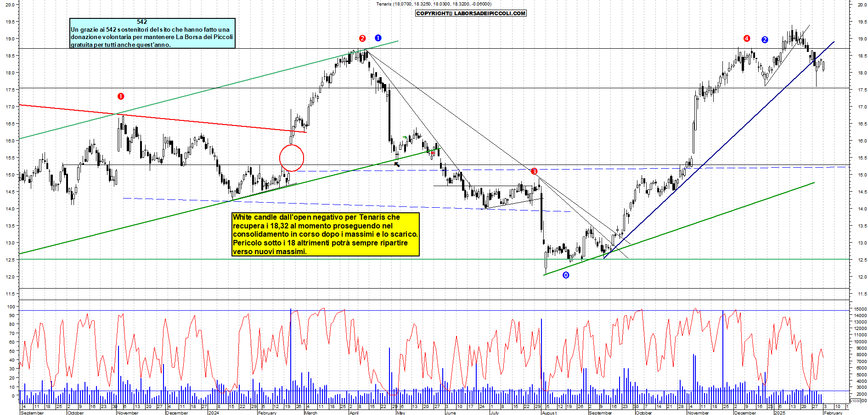The image size is (868, 415).
Task: Click the '2025' year label on the time axis
Action: [779, 413]
